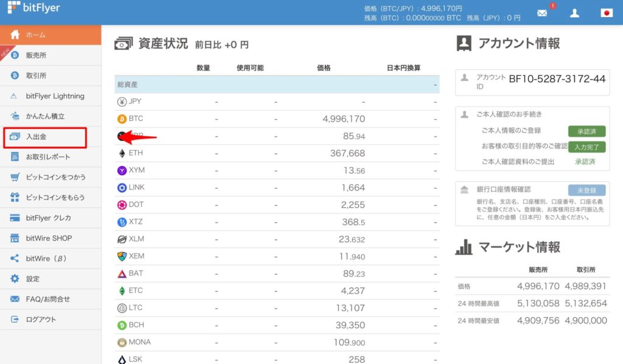This screenshot has height=364, width=623.
Task: Click the JPY yen icon
Action: [122, 101]
